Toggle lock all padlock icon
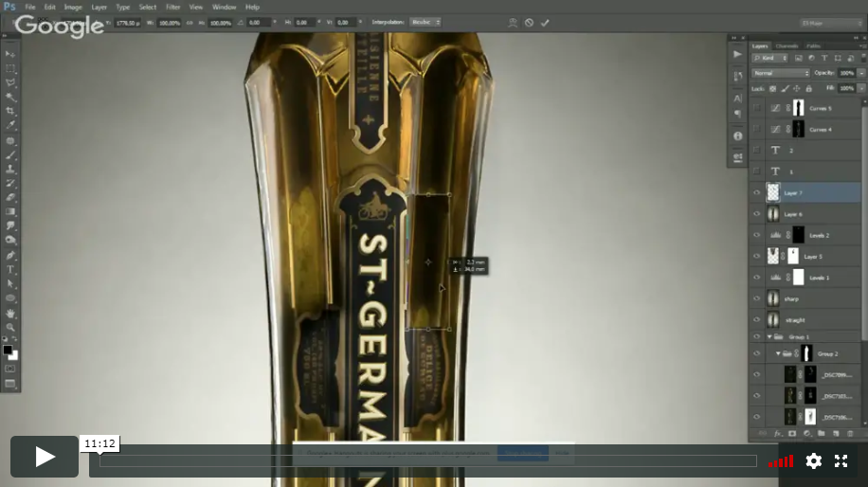The height and width of the screenshot is (487, 868). point(808,88)
